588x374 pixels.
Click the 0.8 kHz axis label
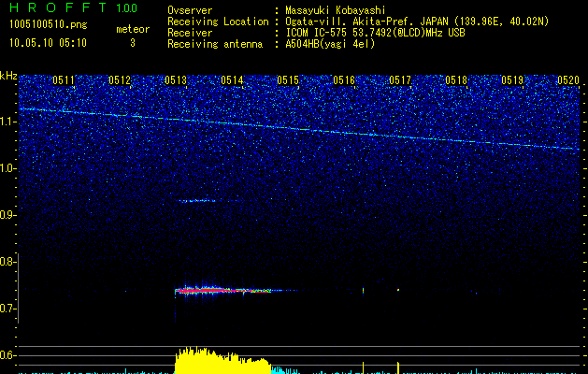point(8,262)
